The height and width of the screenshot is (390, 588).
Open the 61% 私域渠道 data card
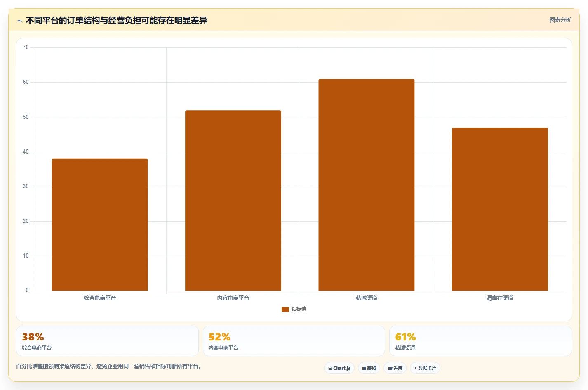pos(480,341)
